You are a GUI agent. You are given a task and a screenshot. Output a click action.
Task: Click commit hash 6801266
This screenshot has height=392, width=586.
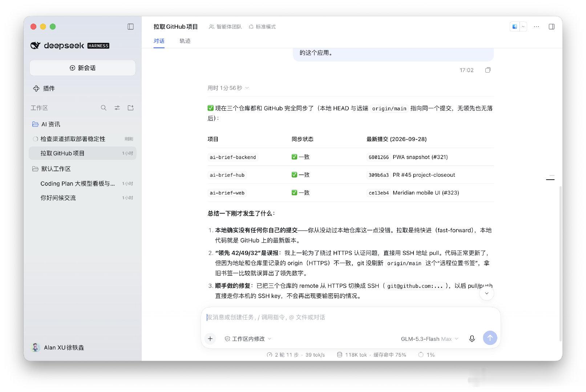point(379,157)
